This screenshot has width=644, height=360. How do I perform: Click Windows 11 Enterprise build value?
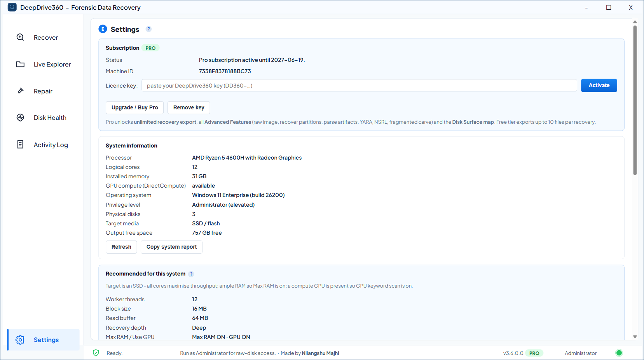click(x=238, y=195)
